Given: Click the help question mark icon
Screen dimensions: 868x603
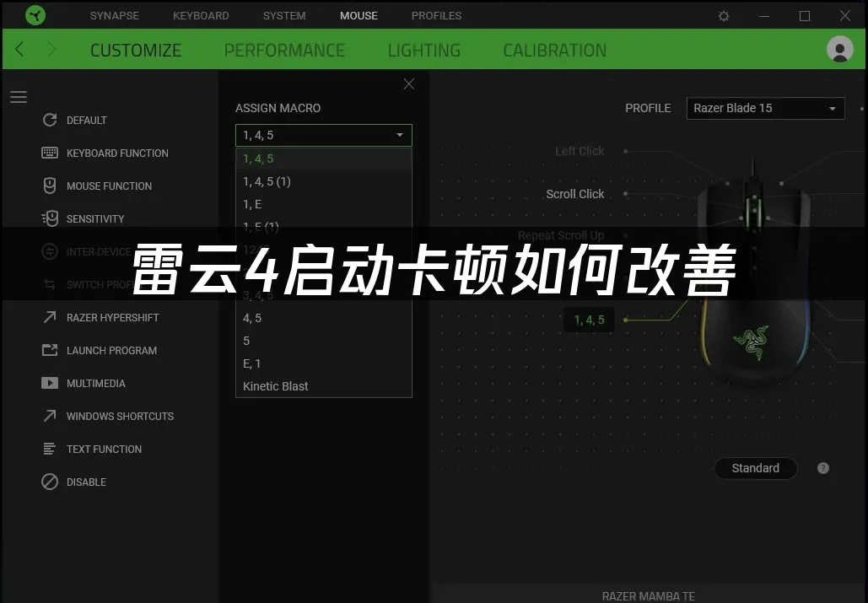Looking at the screenshot, I should coord(823,468).
